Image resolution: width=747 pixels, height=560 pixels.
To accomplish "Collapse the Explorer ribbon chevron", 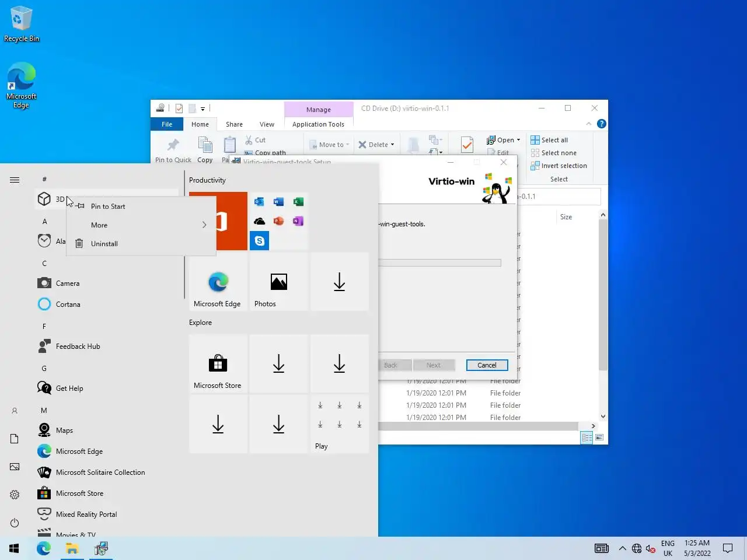I will point(588,124).
